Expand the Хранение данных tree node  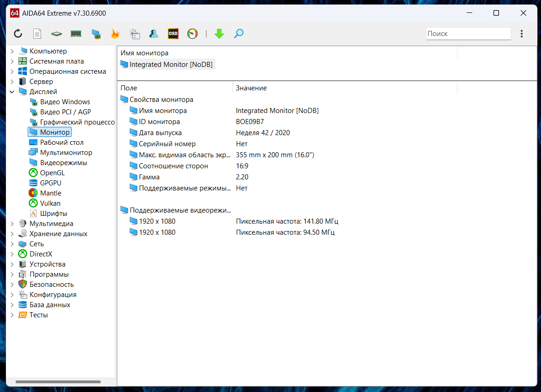[12, 234]
